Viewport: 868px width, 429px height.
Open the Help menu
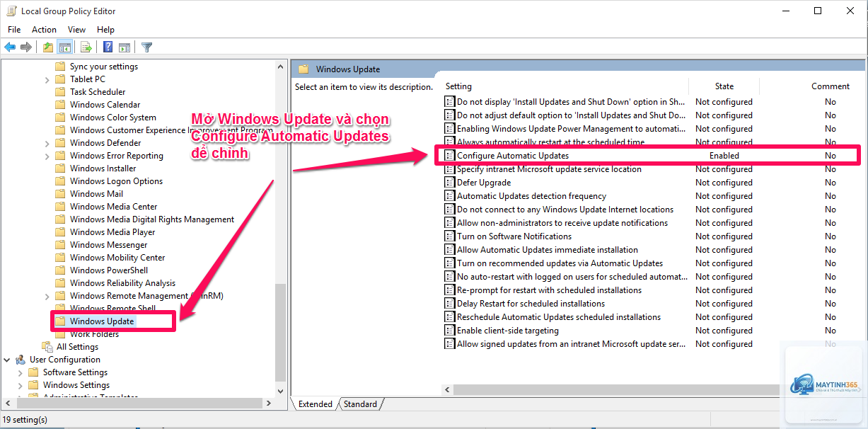click(x=105, y=30)
